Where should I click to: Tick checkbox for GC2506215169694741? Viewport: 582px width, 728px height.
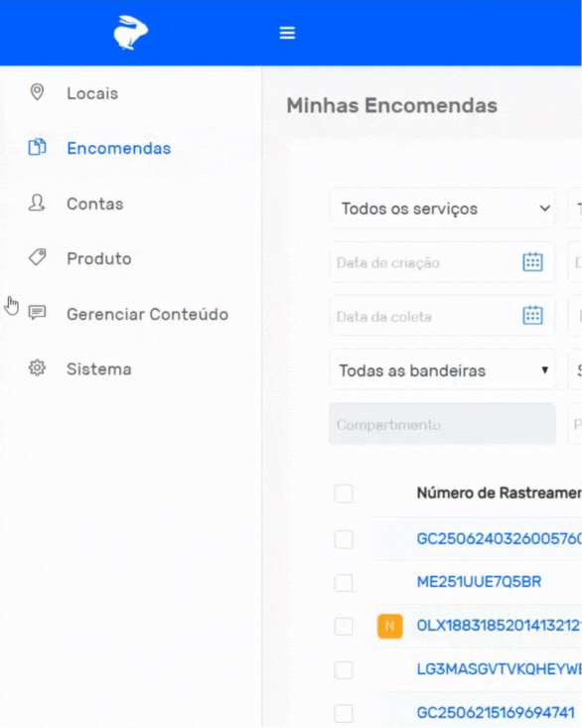pyautogui.click(x=344, y=714)
